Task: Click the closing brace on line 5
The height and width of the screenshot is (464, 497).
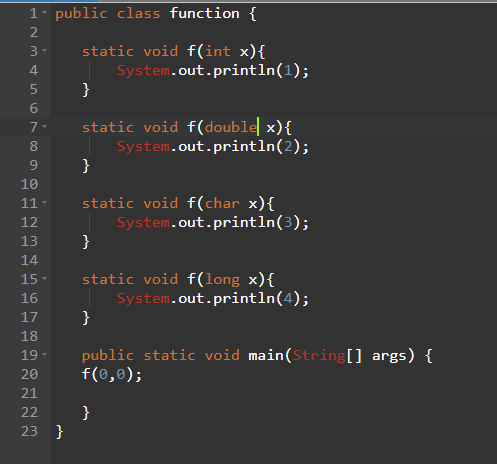Action: (86, 90)
